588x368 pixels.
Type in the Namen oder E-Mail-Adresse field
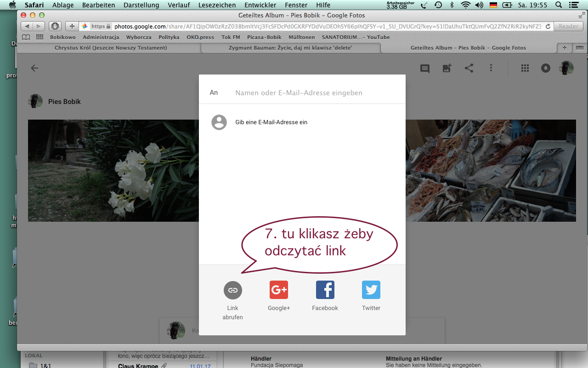312,93
